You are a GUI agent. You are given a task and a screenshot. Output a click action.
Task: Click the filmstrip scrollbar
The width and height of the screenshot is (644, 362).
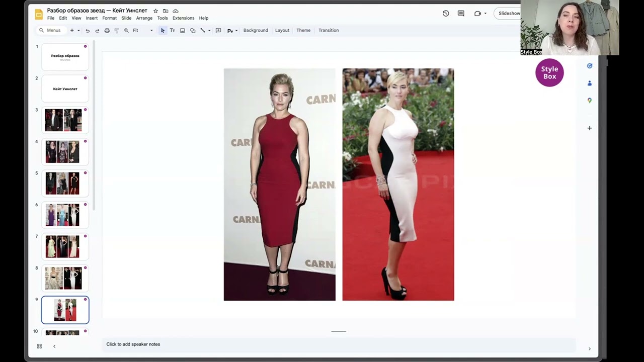pos(94,126)
